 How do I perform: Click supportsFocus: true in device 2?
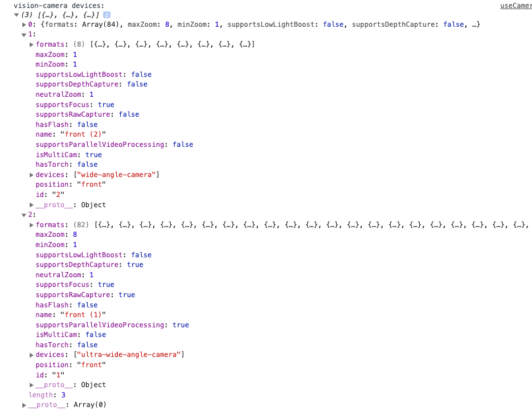click(75, 285)
